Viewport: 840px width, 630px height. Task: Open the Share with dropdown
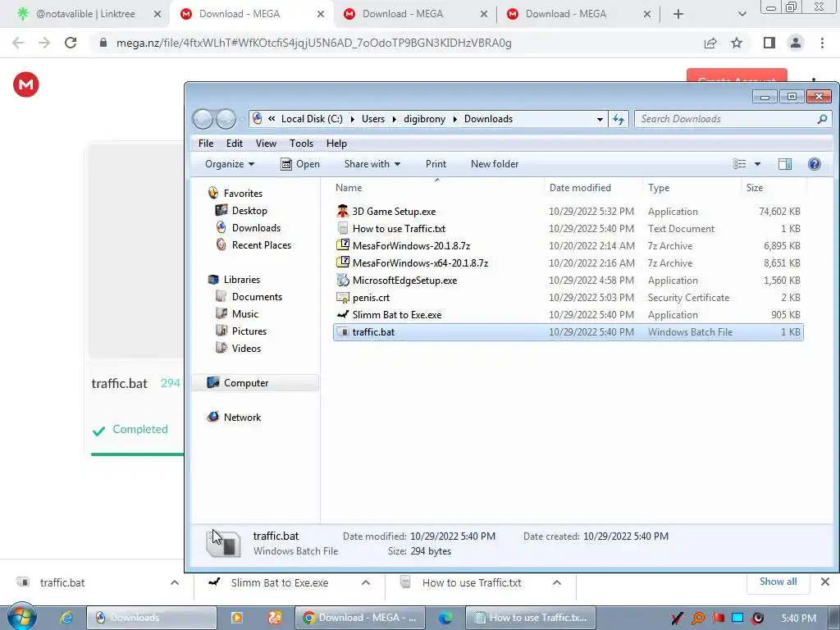tap(372, 164)
